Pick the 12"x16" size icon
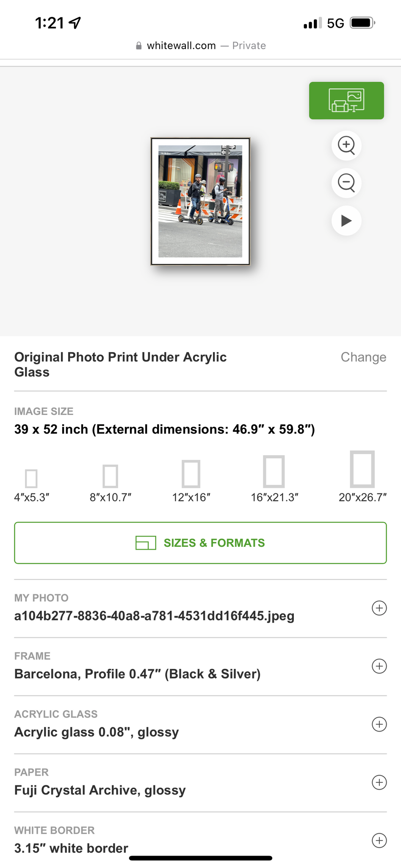This screenshot has height=868, width=401. pos(191,474)
